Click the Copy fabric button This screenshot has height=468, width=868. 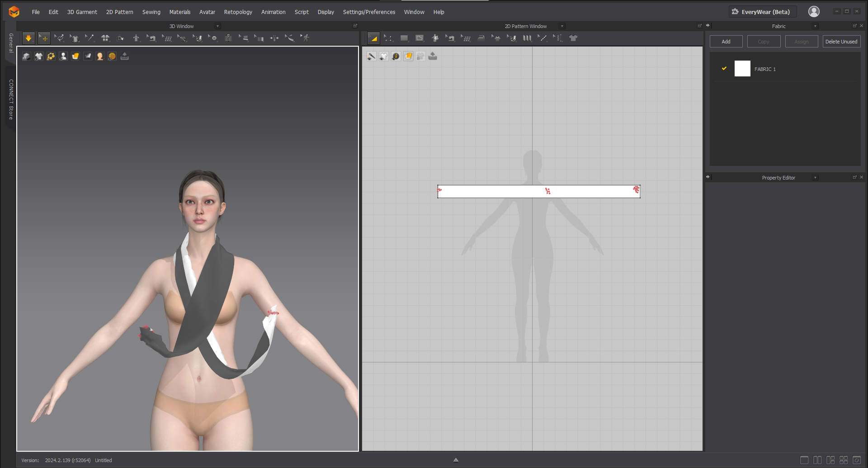pyautogui.click(x=764, y=42)
